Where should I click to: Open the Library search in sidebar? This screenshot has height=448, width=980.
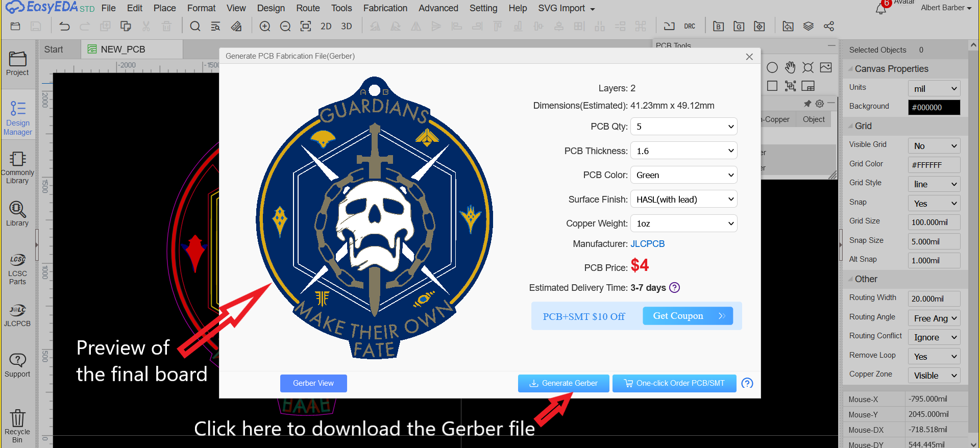[17, 213]
